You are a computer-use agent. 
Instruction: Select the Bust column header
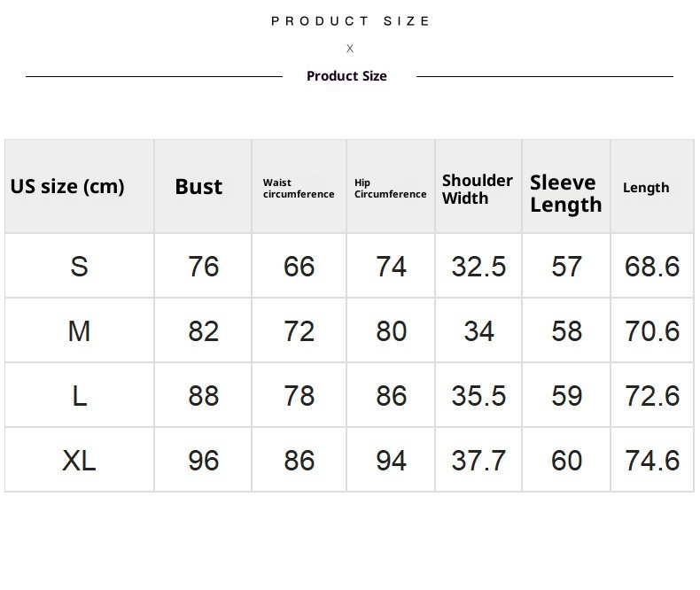click(x=198, y=187)
